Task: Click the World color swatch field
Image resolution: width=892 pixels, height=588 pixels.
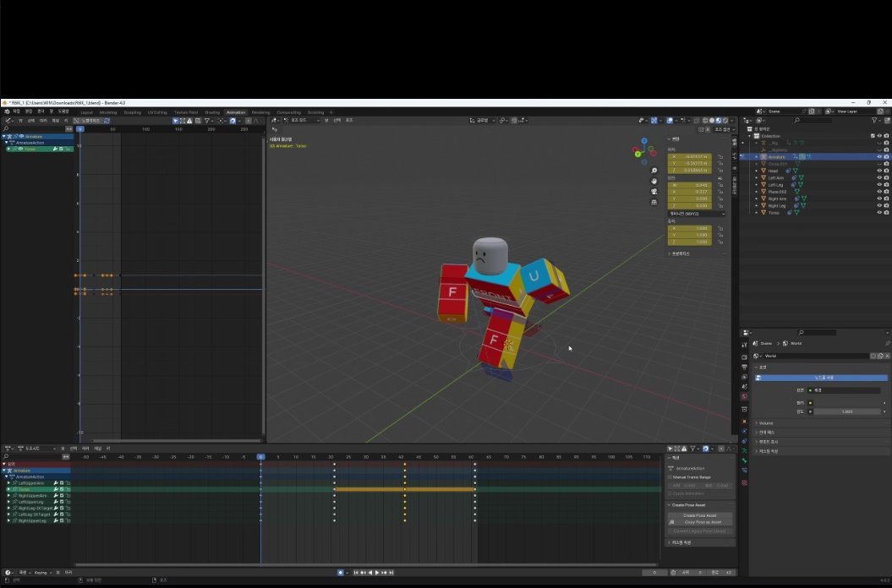Action: pos(847,403)
